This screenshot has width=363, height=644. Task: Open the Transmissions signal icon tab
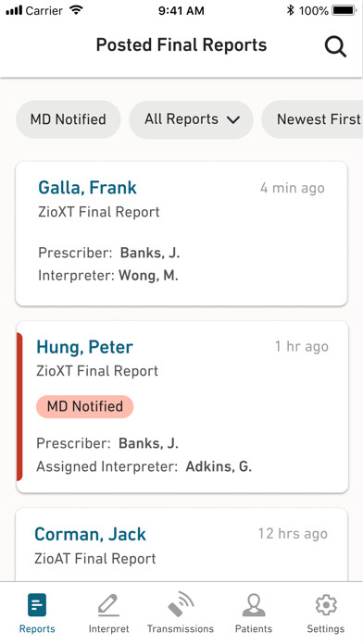(181, 605)
